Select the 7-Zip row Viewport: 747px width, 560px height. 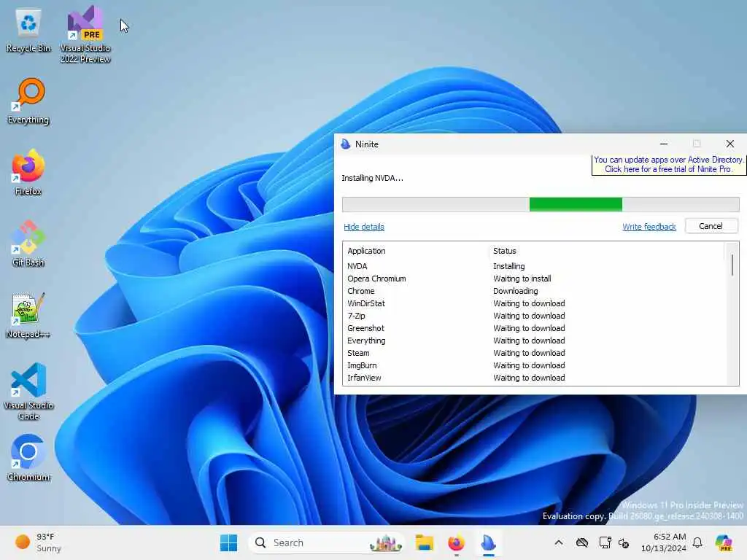point(535,316)
